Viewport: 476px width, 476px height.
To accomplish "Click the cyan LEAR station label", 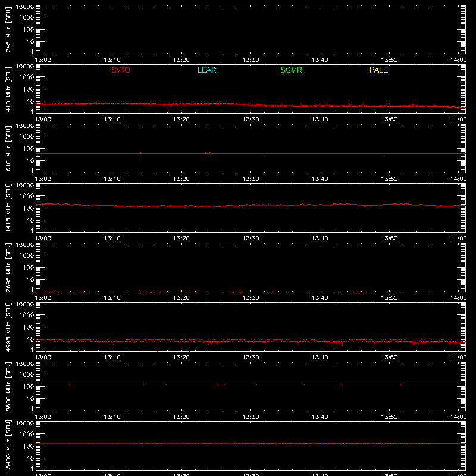I will (x=206, y=70).
